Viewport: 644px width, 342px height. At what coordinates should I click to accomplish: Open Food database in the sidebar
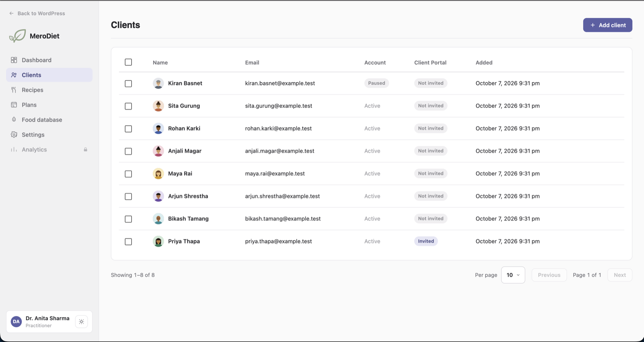tap(49, 120)
